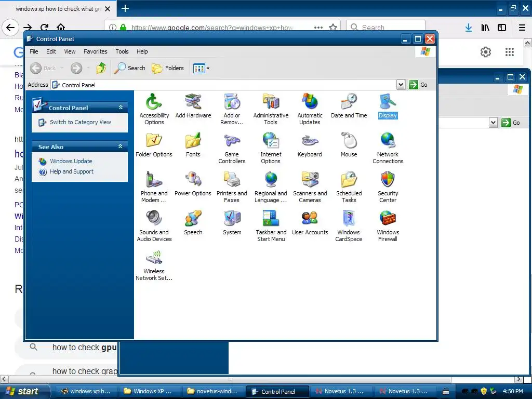Image resolution: width=532 pixels, height=399 pixels.
Task: Click Search in Control Panel toolbar
Action: point(129,68)
